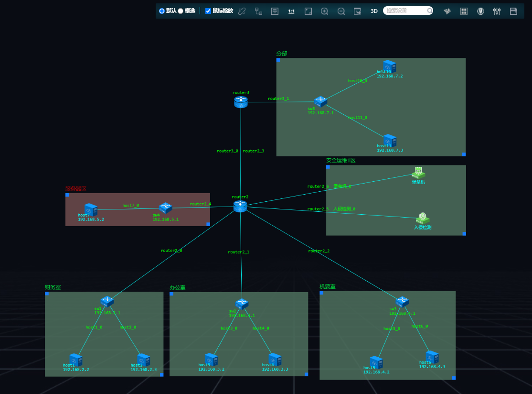Select the router3 node
The width and height of the screenshot is (532, 394).
(241, 101)
